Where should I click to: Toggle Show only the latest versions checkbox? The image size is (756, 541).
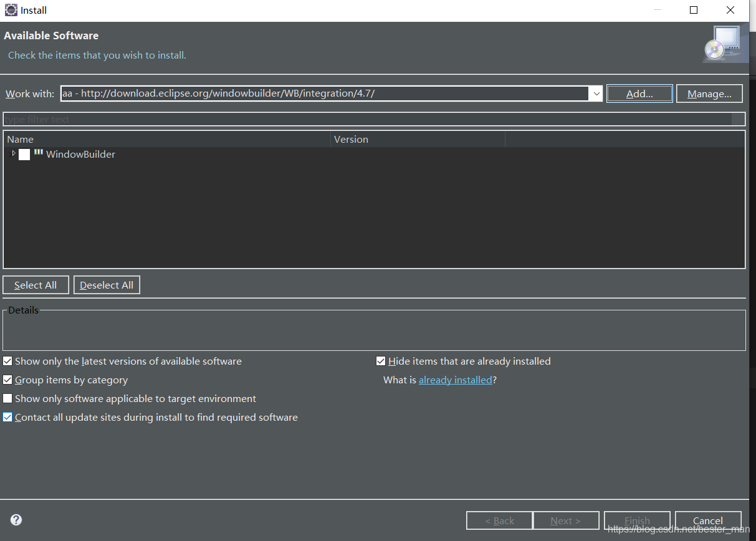[x=7, y=361]
